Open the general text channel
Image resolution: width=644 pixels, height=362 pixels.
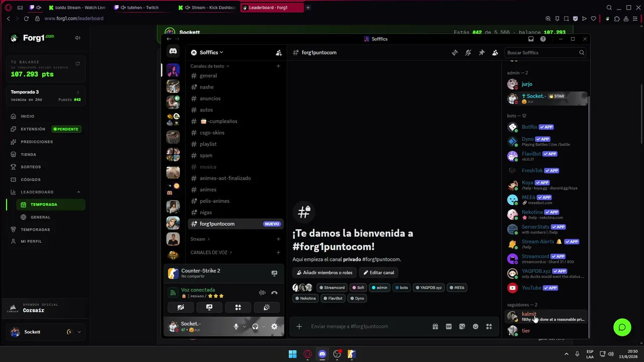[235, 75]
